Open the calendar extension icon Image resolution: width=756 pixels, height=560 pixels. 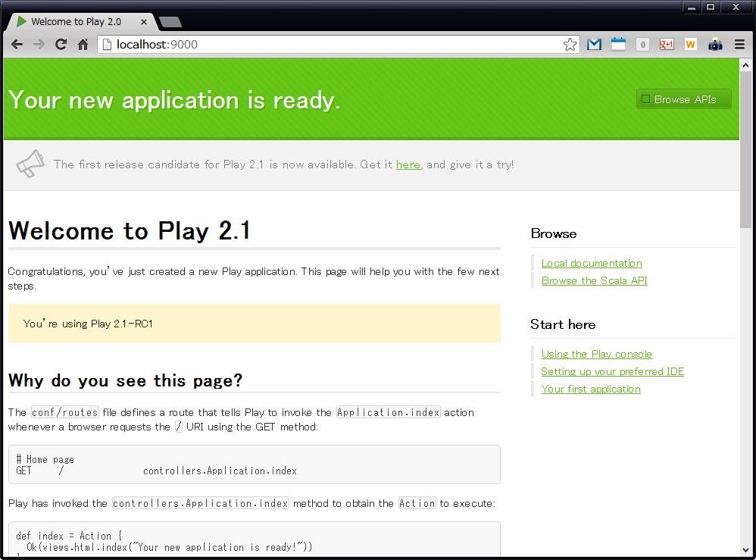point(618,45)
